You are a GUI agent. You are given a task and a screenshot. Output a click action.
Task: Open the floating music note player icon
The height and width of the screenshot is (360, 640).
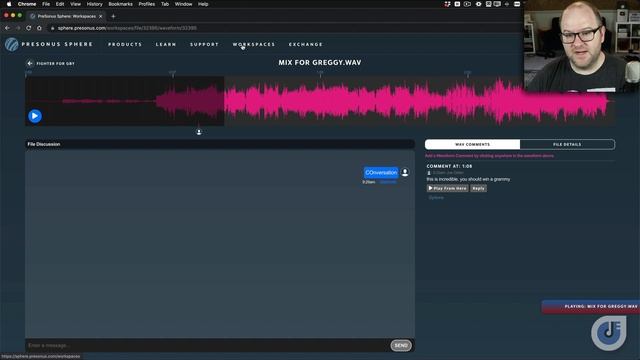click(609, 333)
